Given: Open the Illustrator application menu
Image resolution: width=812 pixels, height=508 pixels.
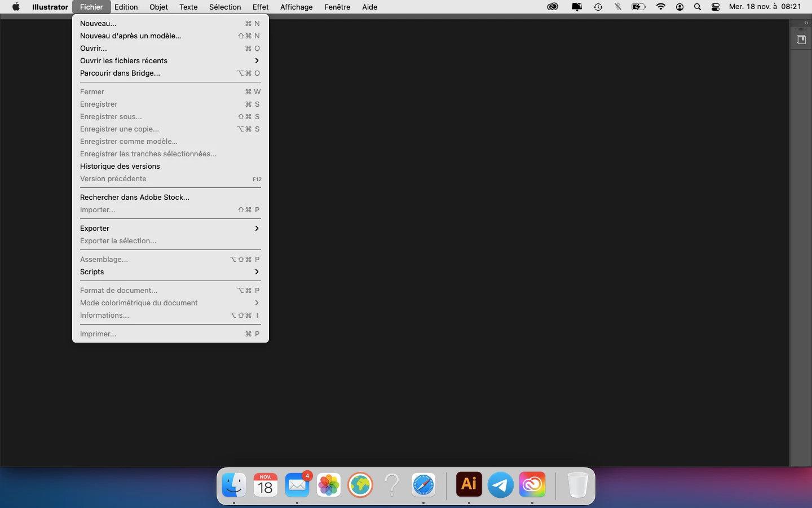Looking at the screenshot, I should click(x=50, y=7).
